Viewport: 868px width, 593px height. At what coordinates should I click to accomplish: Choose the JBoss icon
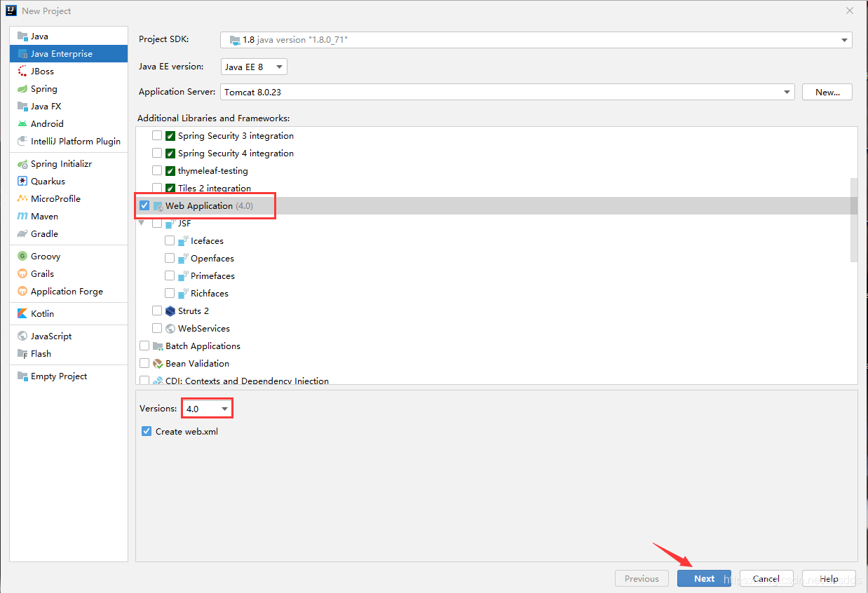coord(22,71)
